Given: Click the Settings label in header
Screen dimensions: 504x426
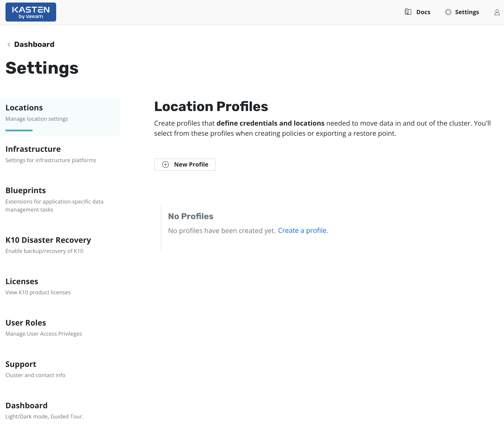Looking at the screenshot, I should 467,12.
